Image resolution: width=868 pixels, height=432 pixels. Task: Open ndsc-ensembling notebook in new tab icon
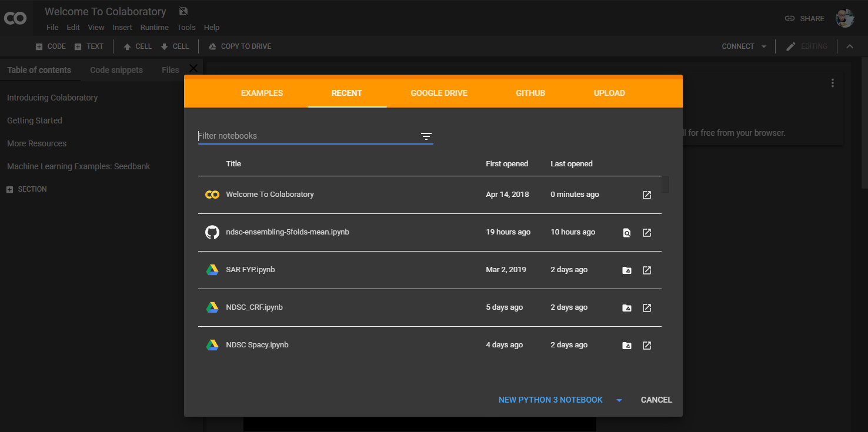click(x=647, y=233)
